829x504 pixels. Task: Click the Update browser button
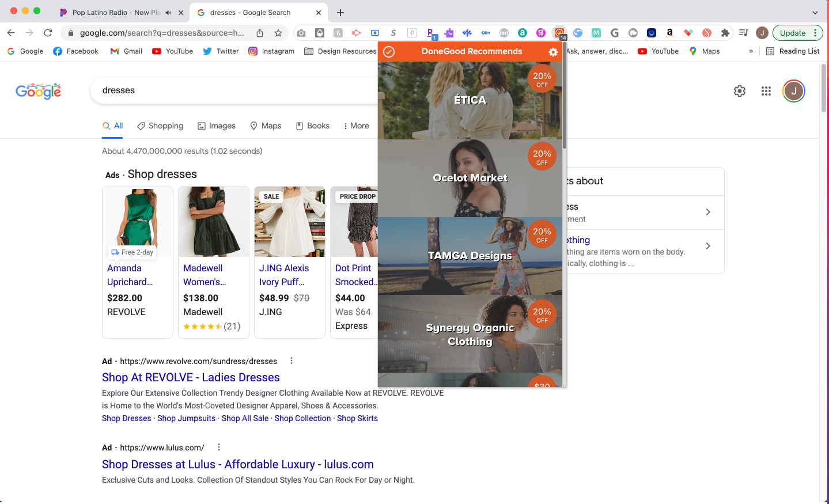point(793,33)
